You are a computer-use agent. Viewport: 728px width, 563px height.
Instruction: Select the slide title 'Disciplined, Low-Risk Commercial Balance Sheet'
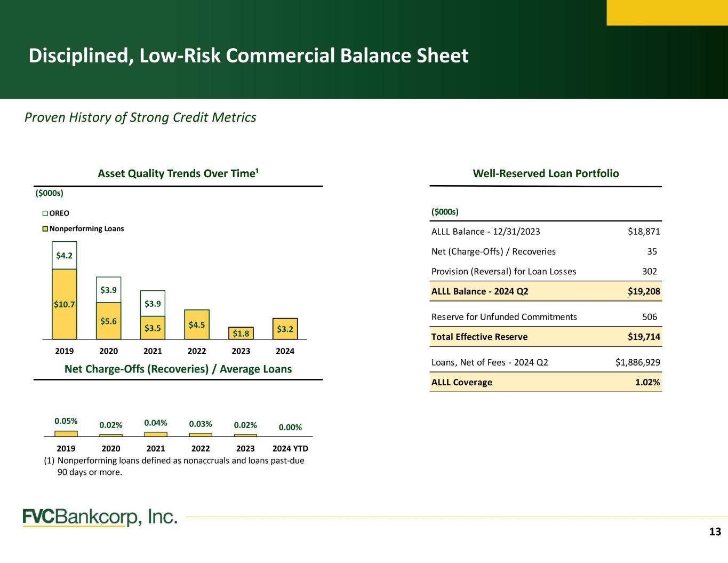pyautogui.click(x=249, y=56)
